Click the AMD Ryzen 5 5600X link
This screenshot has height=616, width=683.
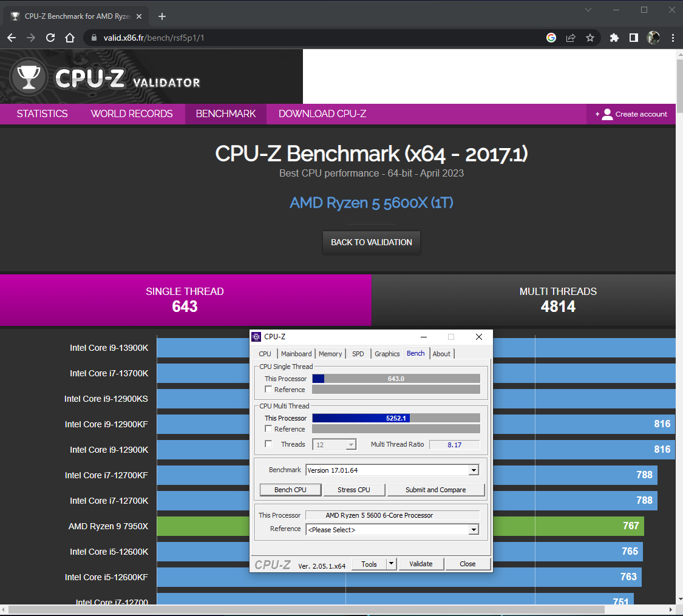(x=372, y=203)
